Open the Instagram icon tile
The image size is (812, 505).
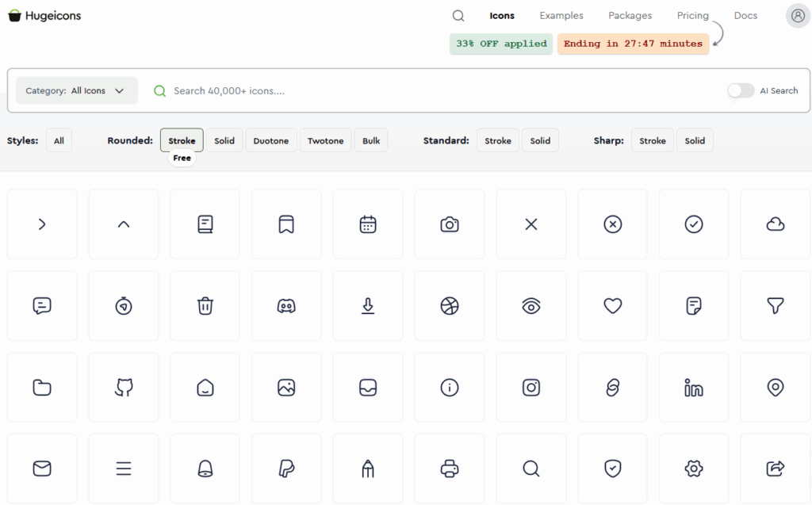(531, 387)
